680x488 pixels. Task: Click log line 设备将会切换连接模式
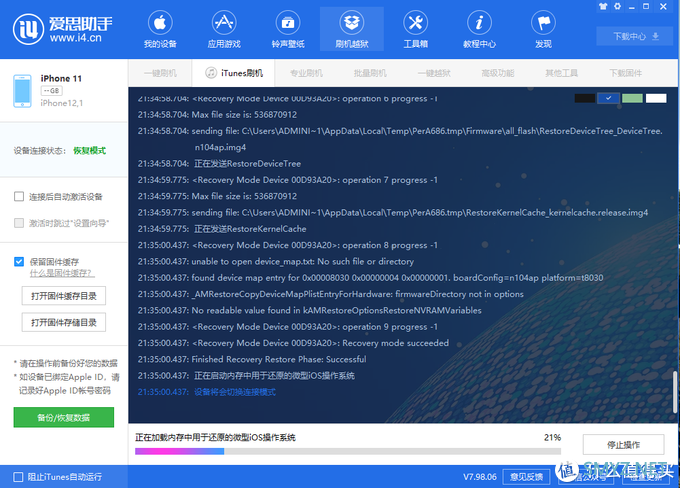[x=207, y=392]
